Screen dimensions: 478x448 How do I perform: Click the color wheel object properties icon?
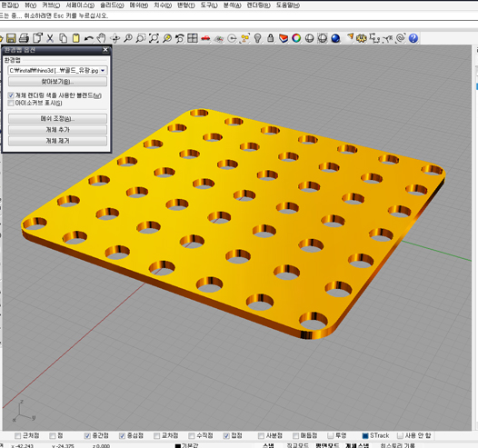pos(296,38)
